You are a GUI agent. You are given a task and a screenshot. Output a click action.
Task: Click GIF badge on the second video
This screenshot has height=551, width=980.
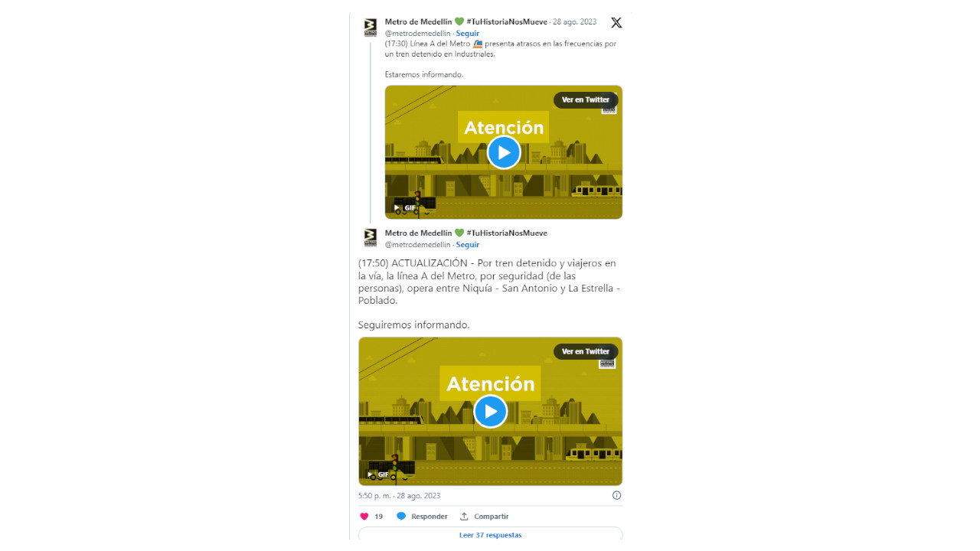pyautogui.click(x=379, y=474)
